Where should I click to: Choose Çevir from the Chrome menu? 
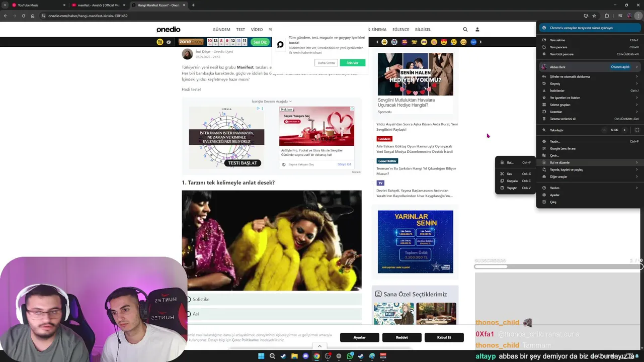click(589, 155)
